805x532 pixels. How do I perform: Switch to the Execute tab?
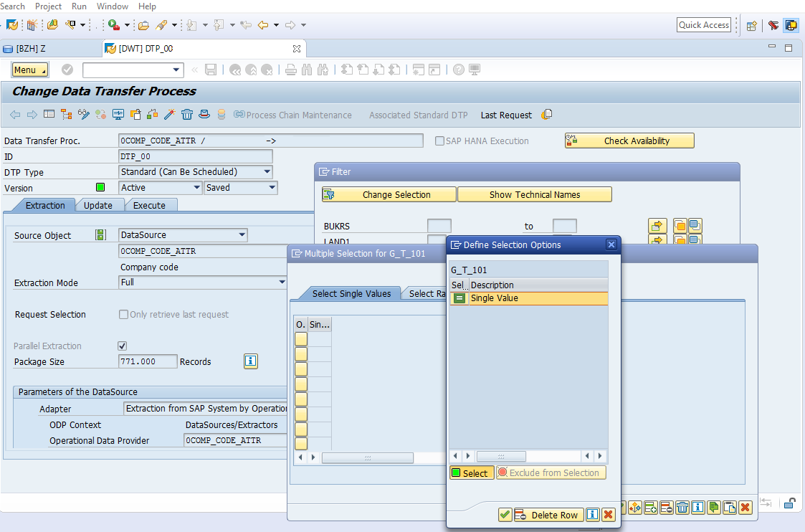pos(149,205)
